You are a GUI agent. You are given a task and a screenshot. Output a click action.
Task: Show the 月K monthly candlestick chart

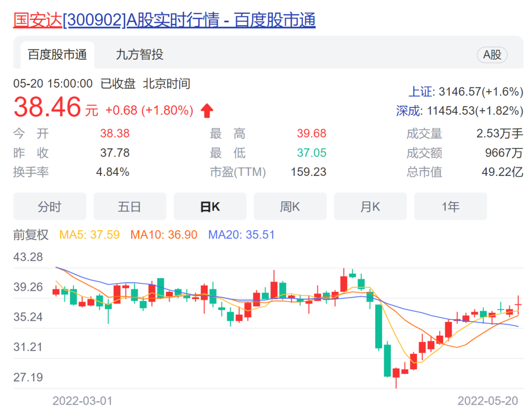[x=370, y=206]
